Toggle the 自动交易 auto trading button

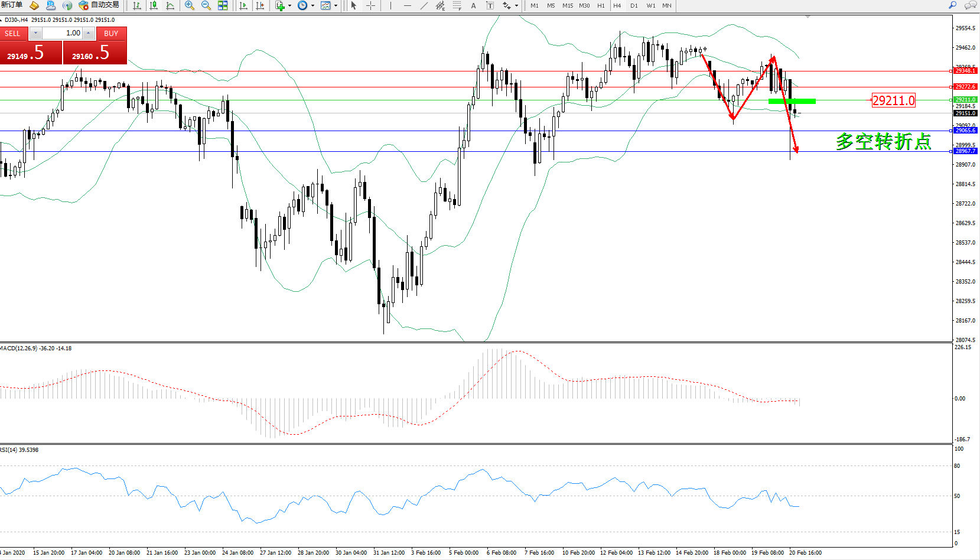99,5
